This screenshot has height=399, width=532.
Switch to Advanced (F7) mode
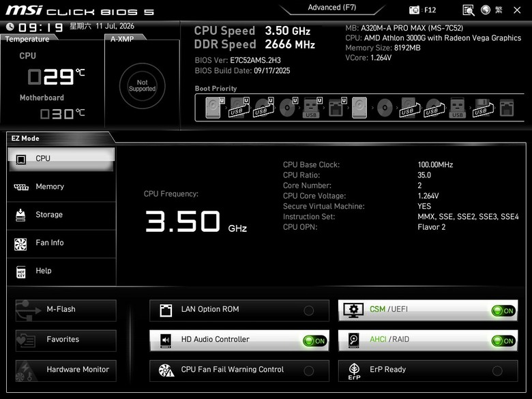pyautogui.click(x=332, y=8)
